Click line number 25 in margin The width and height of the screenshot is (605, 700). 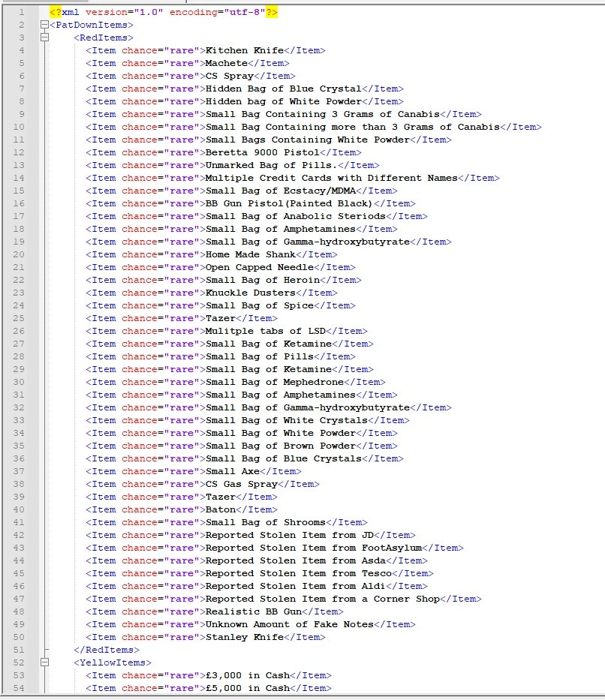coord(21,318)
